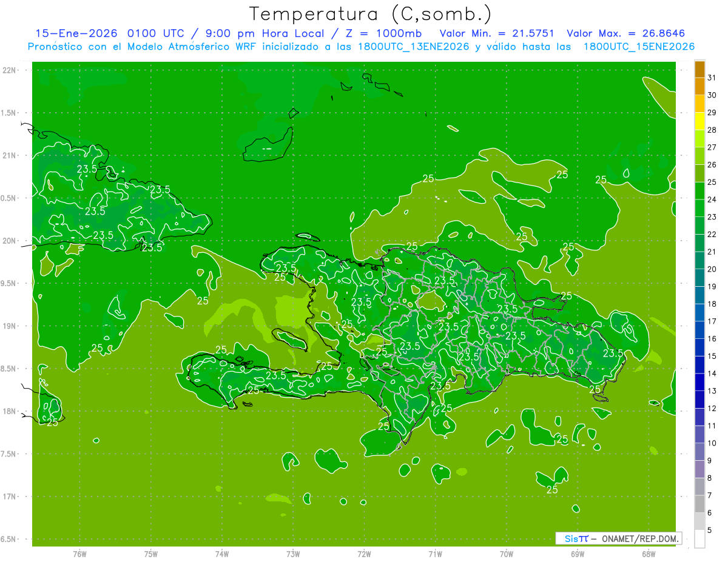Pick the gold swatch between 29 and 30
This screenshot has width=728, height=562.
[699, 104]
